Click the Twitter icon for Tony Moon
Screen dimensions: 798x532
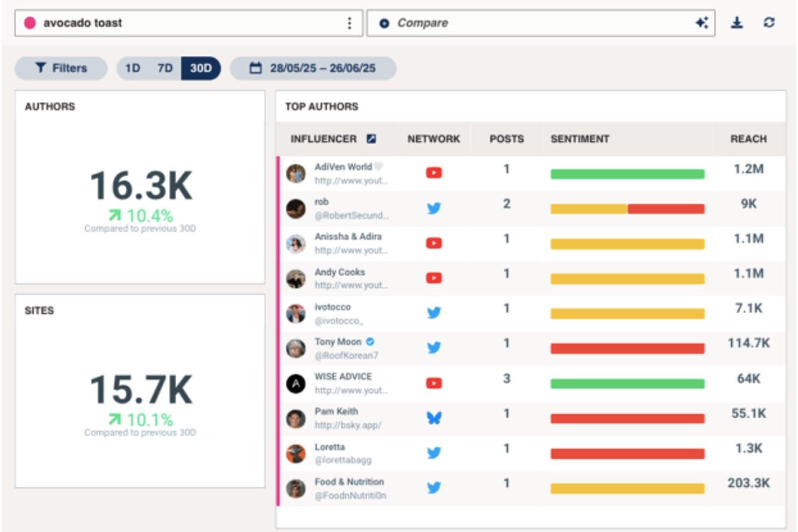(x=434, y=348)
